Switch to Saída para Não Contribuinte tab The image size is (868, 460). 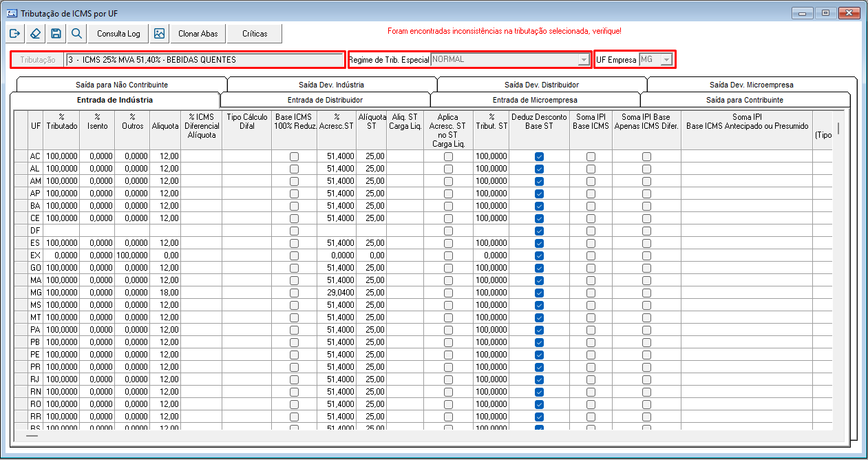pos(122,85)
